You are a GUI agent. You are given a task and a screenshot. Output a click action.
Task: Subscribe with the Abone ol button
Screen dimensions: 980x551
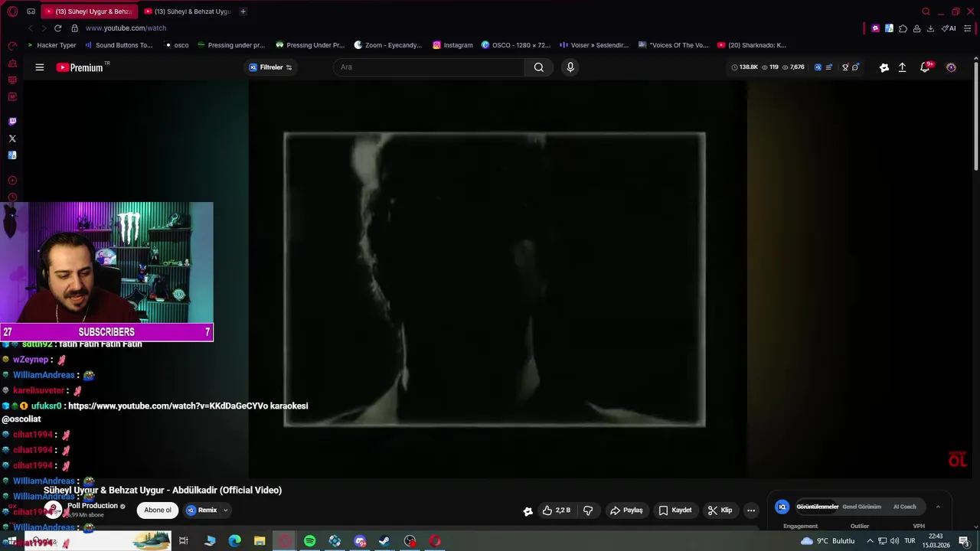pos(158,510)
